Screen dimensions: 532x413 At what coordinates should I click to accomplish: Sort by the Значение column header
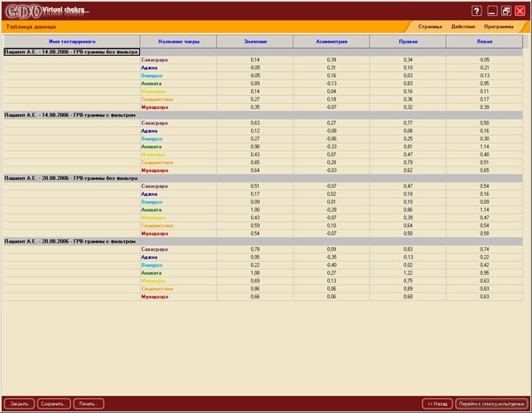point(254,42)
